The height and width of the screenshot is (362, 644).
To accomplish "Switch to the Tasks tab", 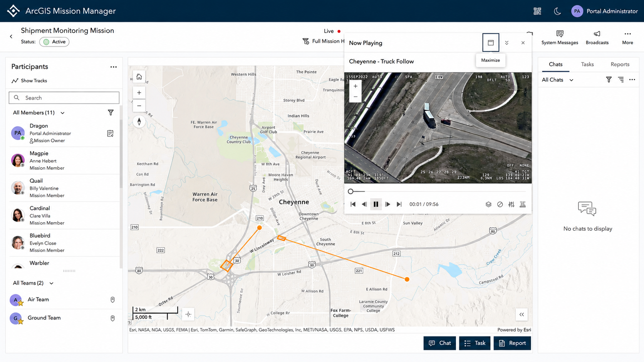I will pyautogui.click(x=587, y=64).
